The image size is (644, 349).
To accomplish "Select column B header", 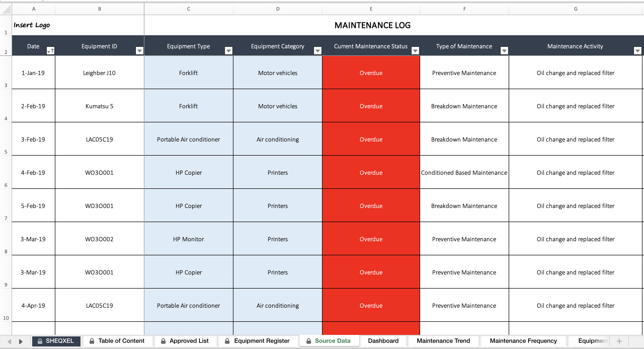I will click(x=100, y=9).
